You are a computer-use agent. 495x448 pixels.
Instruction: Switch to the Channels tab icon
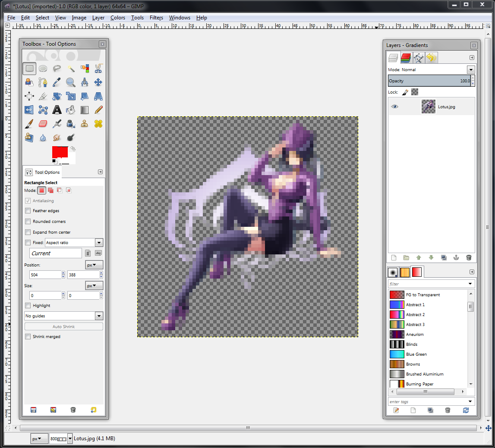(406, 58)
